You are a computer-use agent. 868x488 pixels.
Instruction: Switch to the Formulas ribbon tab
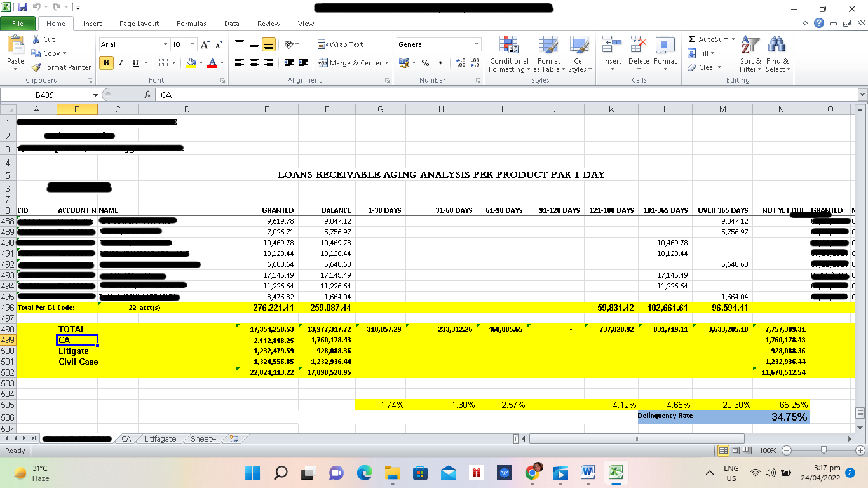click(x=191, y=24)
